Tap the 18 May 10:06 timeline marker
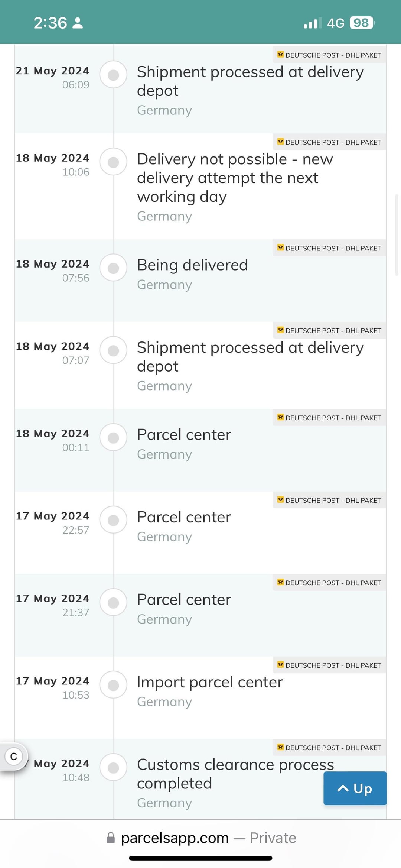Image resolution: width=401 pixels, height=868 pixels. pos(113,162)
